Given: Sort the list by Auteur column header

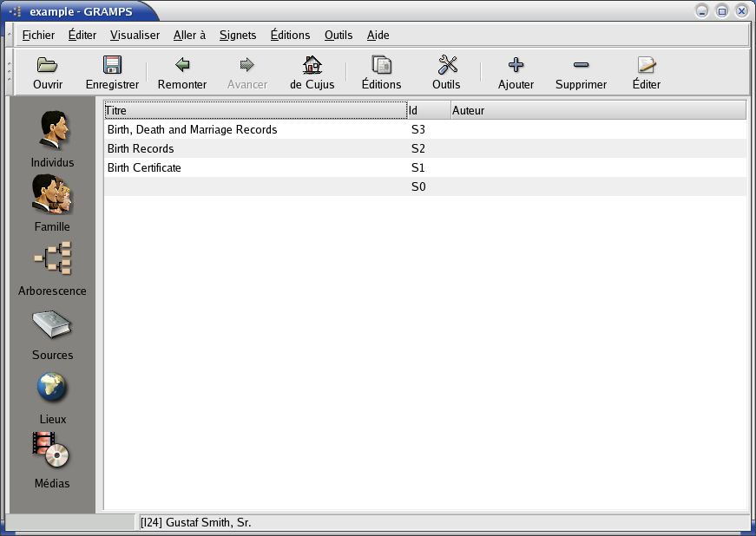Looking at the screenshot, I should pyautogui.click(x=597, y=111).
